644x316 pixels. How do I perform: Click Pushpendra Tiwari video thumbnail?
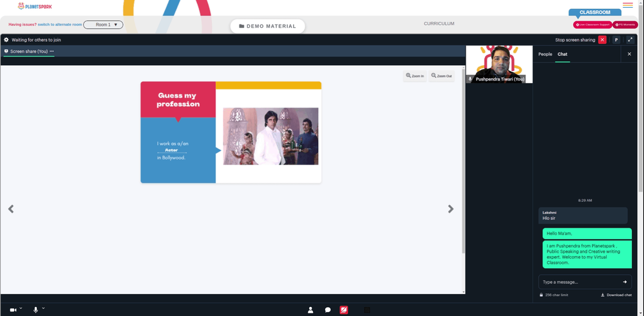point(500,64)
